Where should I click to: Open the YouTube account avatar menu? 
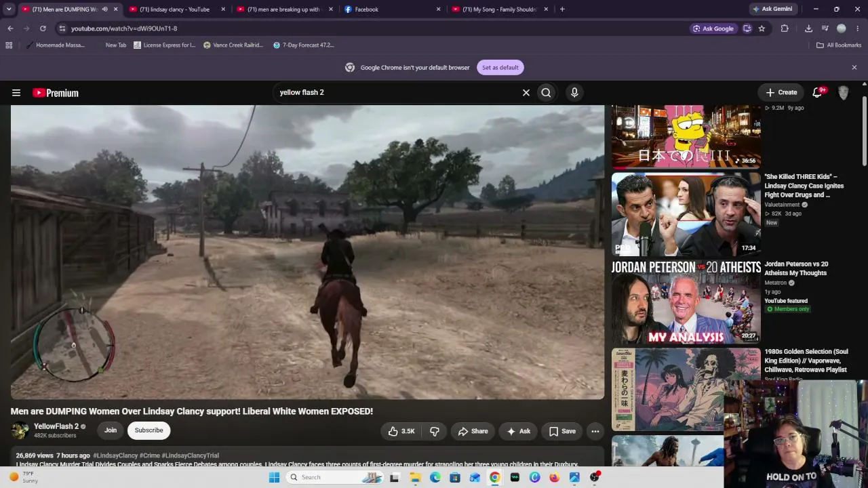[844, 93]
